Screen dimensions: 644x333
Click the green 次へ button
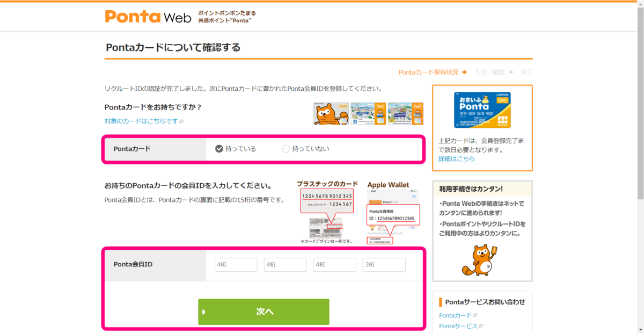click(x=264, y=312)
